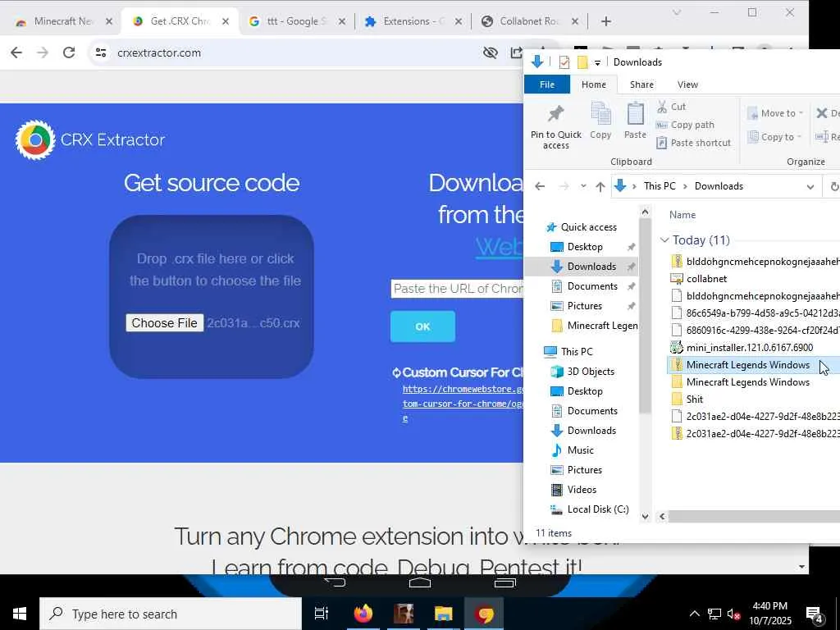Image resolution: width=840 pixels, height=630 pixels.
Task: Open the File menu in Explorer
Action: [x=547, y=84]
